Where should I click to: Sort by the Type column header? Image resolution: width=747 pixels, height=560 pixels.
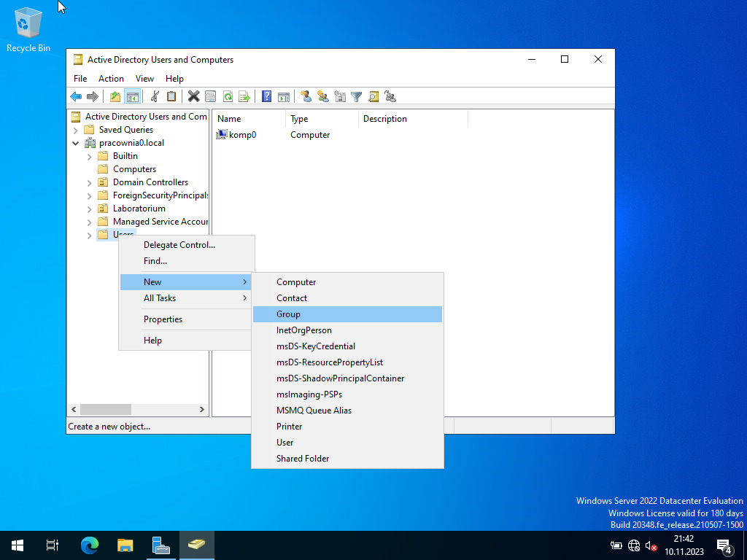pos(322,119)
